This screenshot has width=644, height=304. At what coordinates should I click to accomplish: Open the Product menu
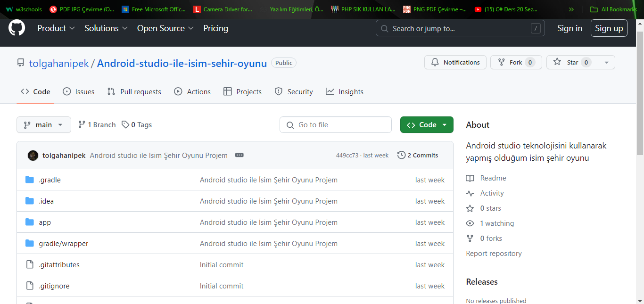pyautogui.click(x=56, y=28)
